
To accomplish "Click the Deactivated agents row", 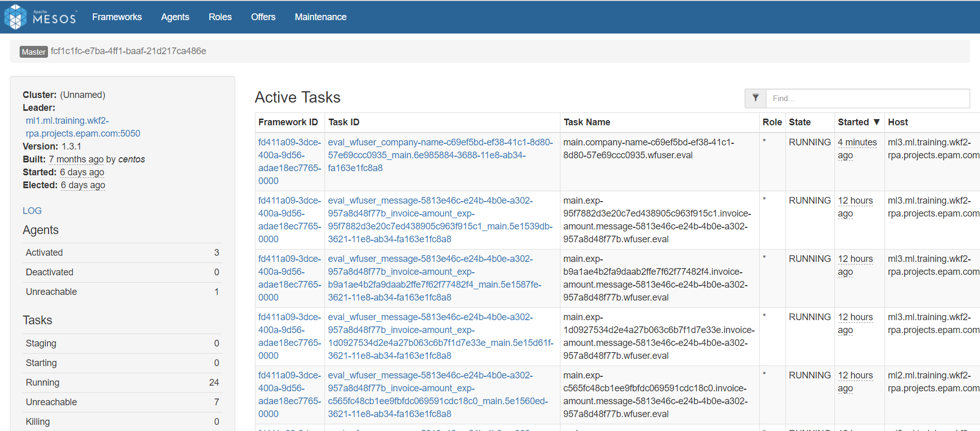I will (x=122, y=272).
